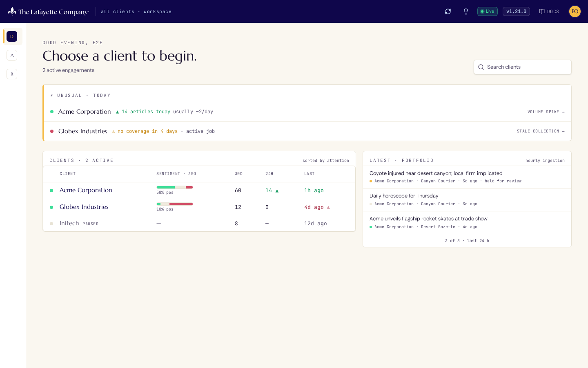Screen dimensions: 588x368
Task: Click 'hourly ingestion' label
Action: pyautogui.click(x=545, y=161)
